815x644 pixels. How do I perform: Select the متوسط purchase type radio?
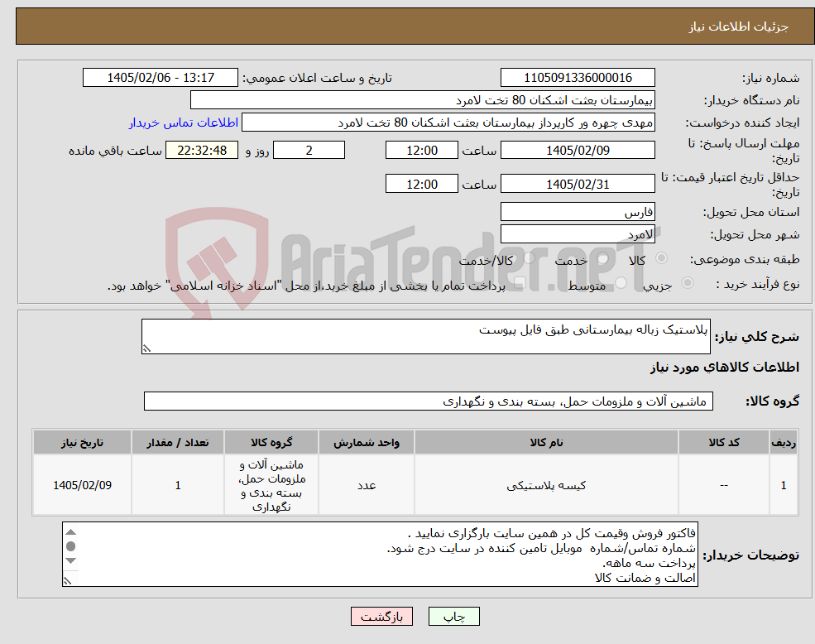(x=621, y=283)
